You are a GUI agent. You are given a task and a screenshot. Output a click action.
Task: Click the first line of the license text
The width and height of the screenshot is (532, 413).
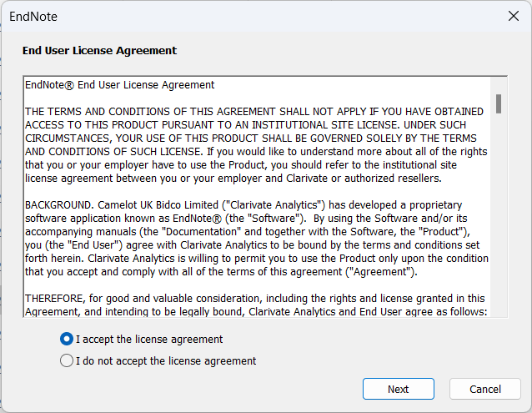coord(120,85)
